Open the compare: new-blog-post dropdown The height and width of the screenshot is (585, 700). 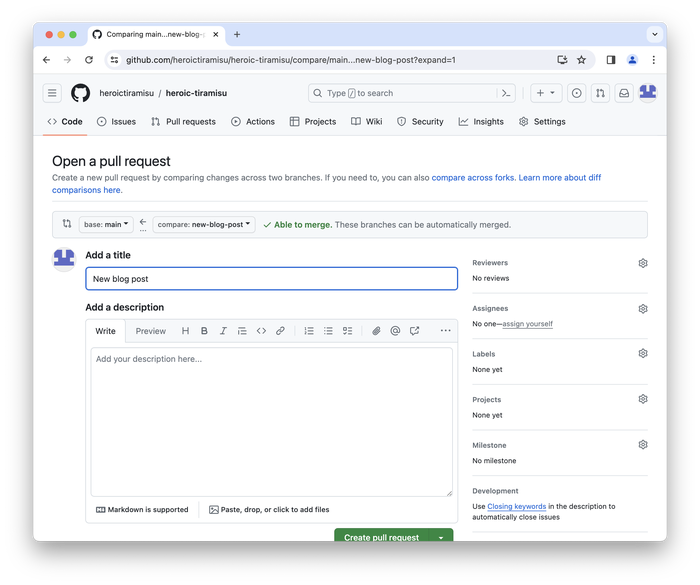pos(204,224)
